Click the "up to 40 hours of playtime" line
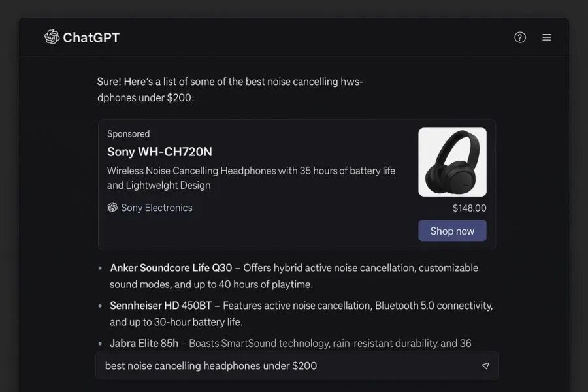This screenshot has width=588, height=392. (211, 284)
